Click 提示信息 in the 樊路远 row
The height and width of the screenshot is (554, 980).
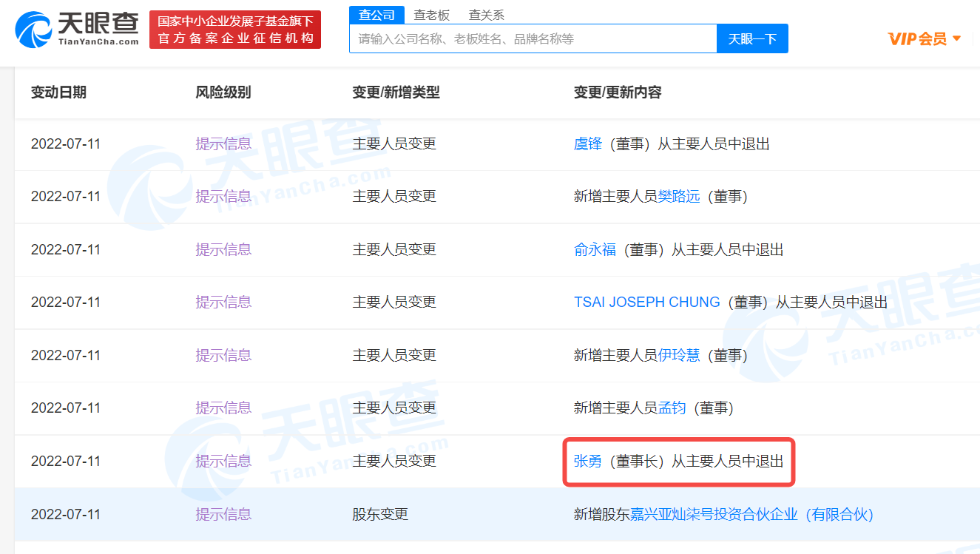click(x=223, y=197)
